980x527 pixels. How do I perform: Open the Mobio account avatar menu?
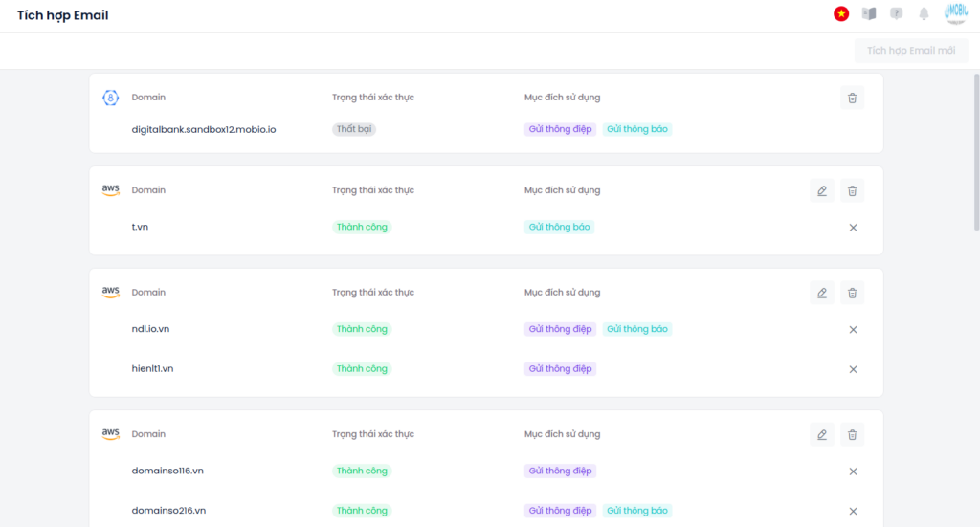pos(955,13)
